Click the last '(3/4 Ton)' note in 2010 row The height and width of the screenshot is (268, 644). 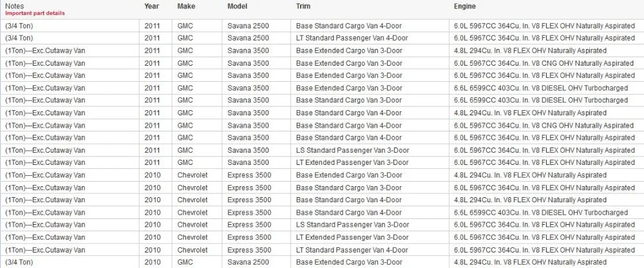19,262
